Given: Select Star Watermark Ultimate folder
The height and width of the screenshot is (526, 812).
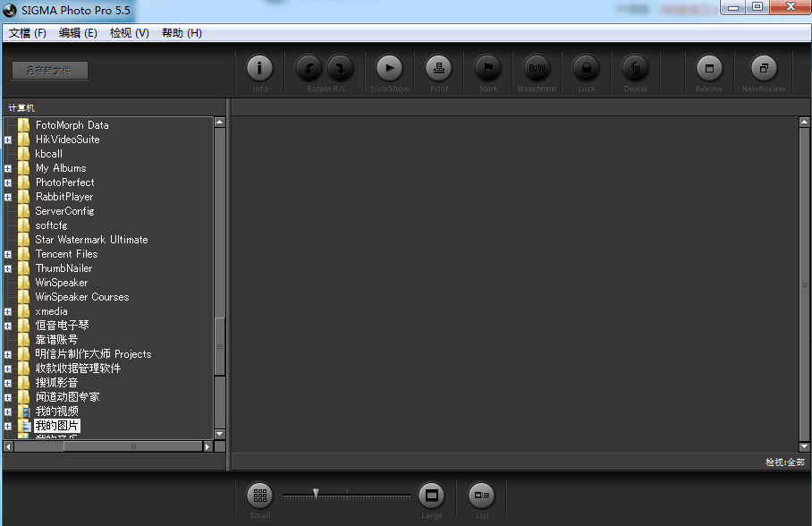Looking at the screenshot, I should point(91,240).
